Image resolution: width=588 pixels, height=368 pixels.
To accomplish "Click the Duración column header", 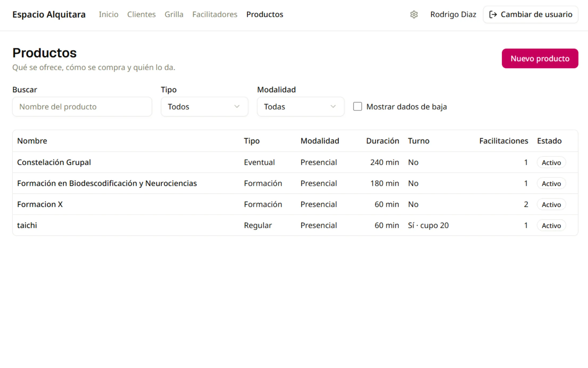I will 382,141.
